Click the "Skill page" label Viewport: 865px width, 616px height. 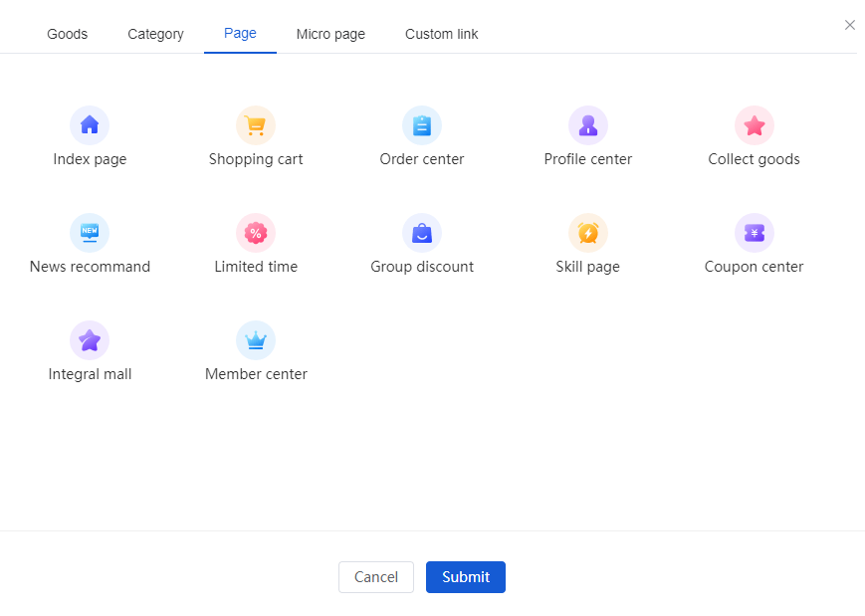(588, 267)
